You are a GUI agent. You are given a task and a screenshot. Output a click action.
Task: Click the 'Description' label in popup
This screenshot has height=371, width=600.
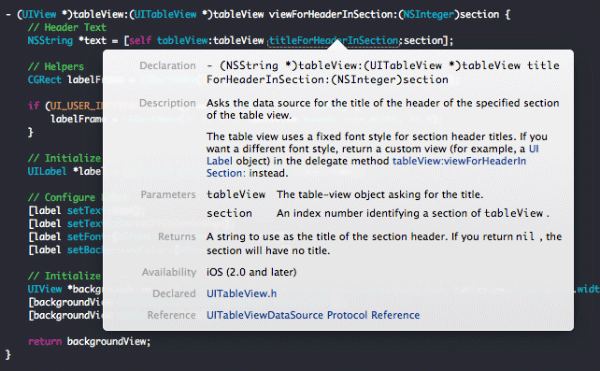click(x=168, y=103)
